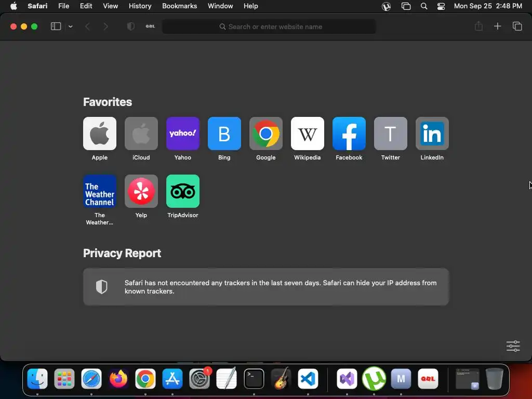Open GarageBand from the Dock

(281, 378)
